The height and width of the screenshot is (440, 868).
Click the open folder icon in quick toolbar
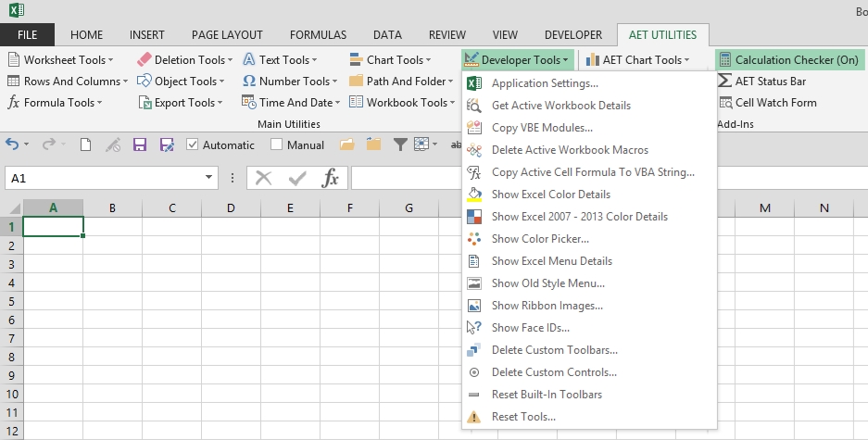coord(347,145)
